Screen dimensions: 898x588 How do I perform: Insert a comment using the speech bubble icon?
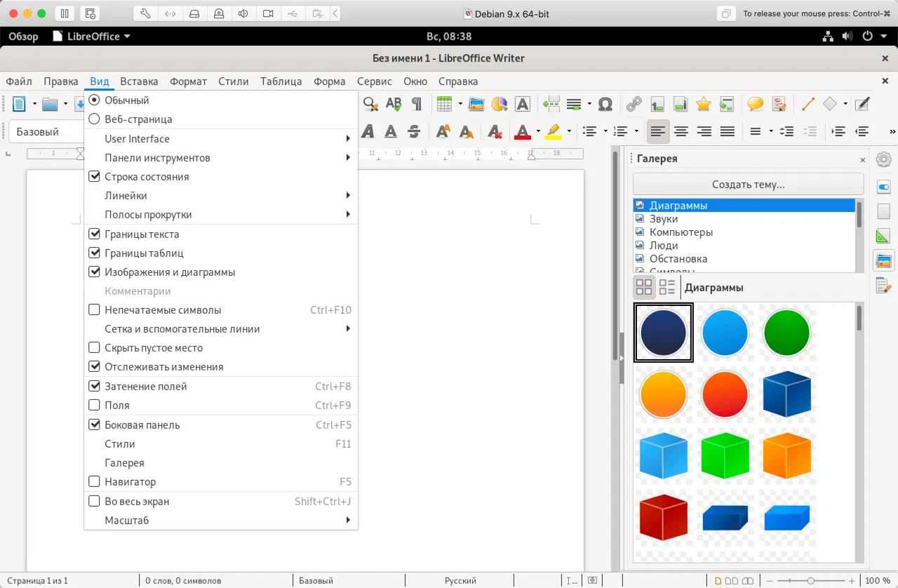tap(755, 105)
